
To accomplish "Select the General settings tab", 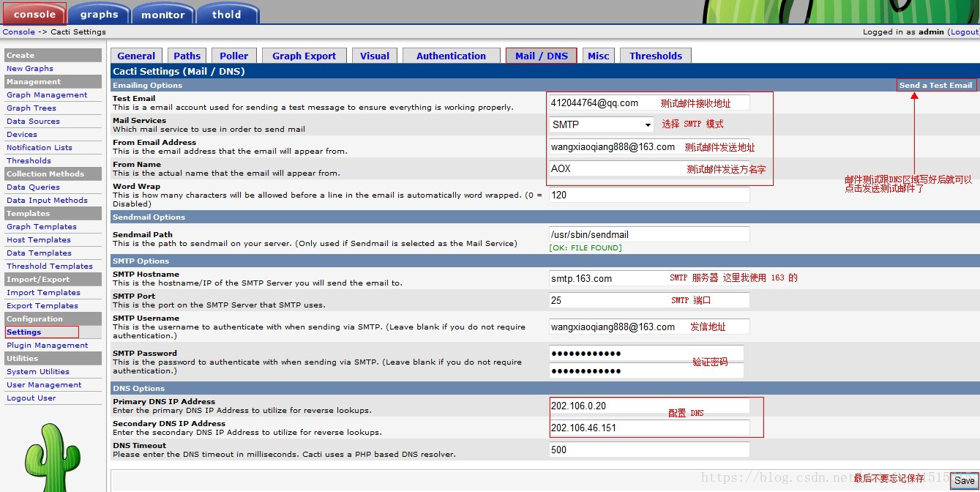I will tap(136, 56).
